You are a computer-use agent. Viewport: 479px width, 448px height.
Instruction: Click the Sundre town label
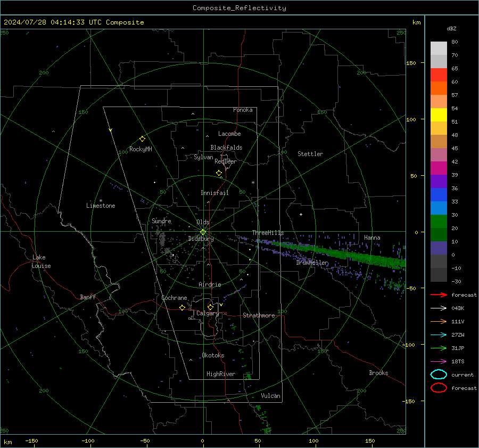pos(161,221)
